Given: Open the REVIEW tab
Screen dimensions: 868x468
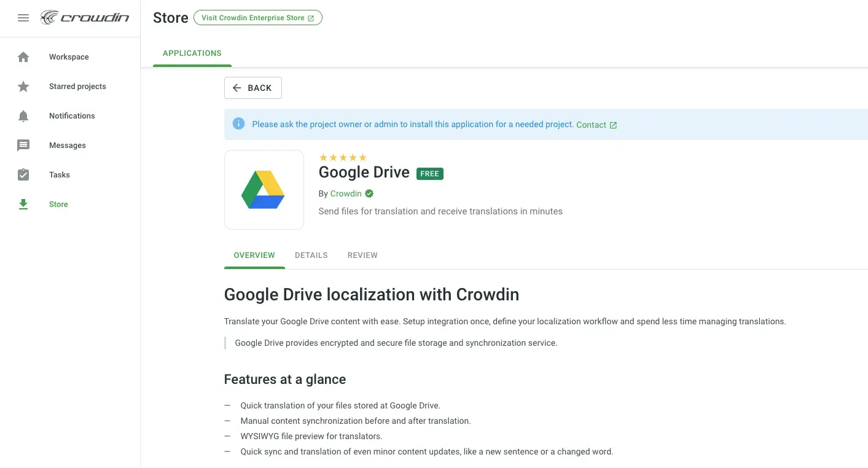Looking at the screenshot, I should 362,255.
